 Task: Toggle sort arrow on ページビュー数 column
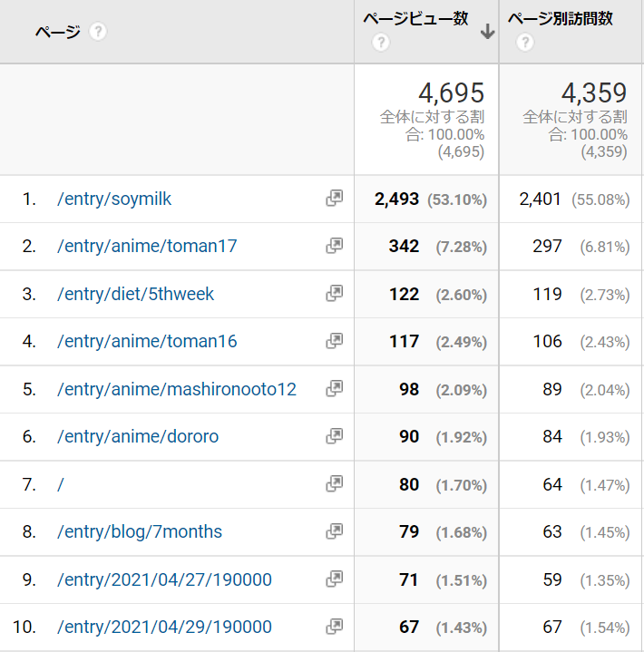click(488, 32)
